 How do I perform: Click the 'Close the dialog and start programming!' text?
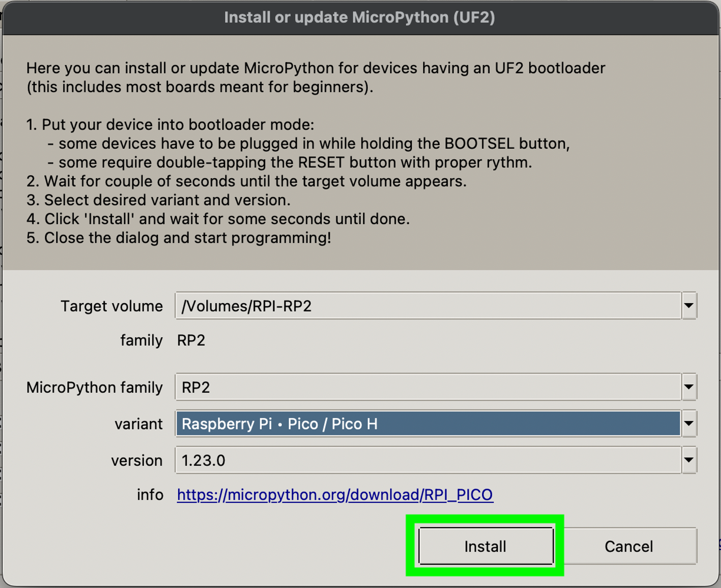click(x=179, y=237)
